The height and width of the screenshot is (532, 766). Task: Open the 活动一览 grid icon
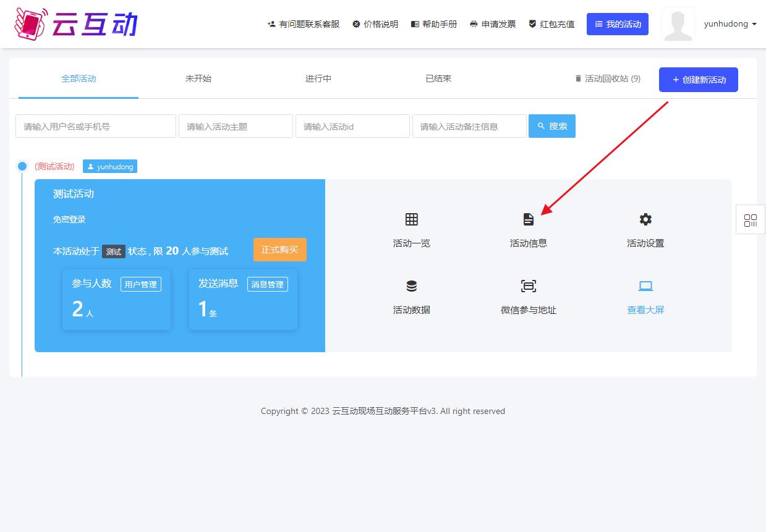click(411, 219)
